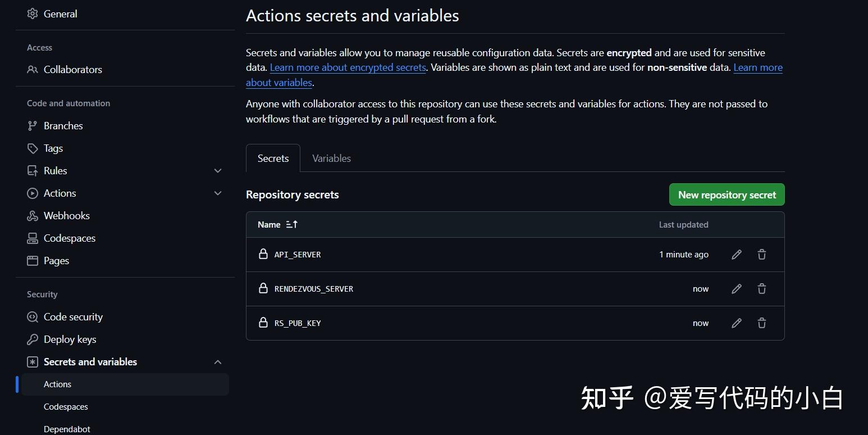
Task: Open Dependabot secrets settings
Action: (x=67, y=428)
